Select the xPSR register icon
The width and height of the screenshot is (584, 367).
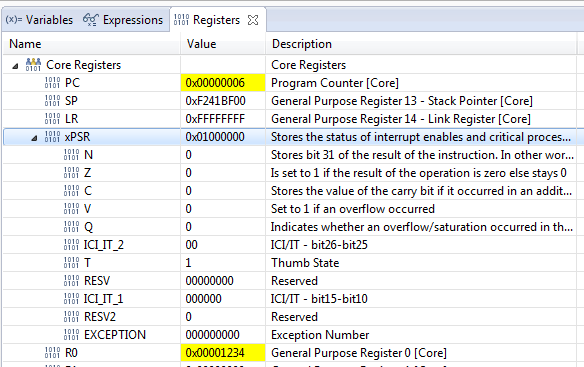52,136
